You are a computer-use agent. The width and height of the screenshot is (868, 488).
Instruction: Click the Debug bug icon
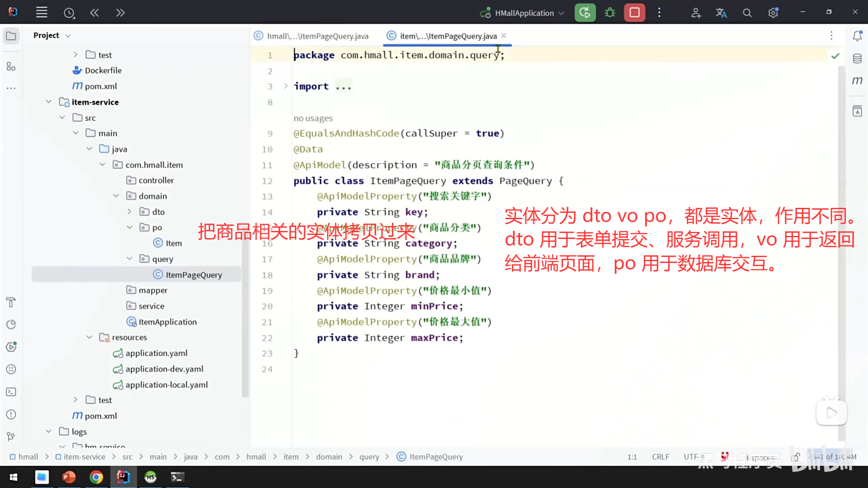[x=610, y=13]
